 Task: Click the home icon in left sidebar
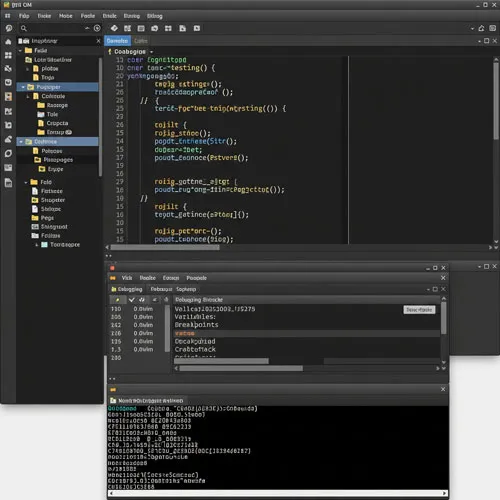[x=8, y=42]
